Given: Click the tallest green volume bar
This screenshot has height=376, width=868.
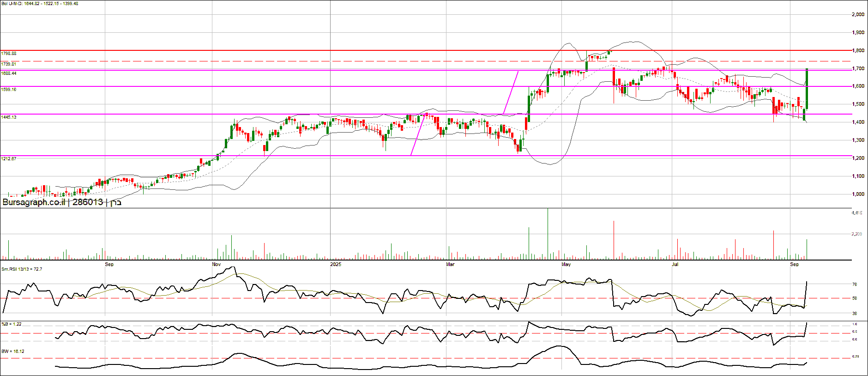Looking at the screenshot, I should (548, 233).
